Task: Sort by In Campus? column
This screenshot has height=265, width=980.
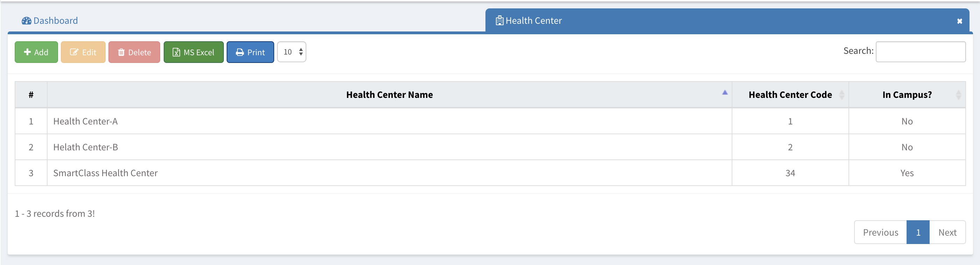Action: [907, 95]
